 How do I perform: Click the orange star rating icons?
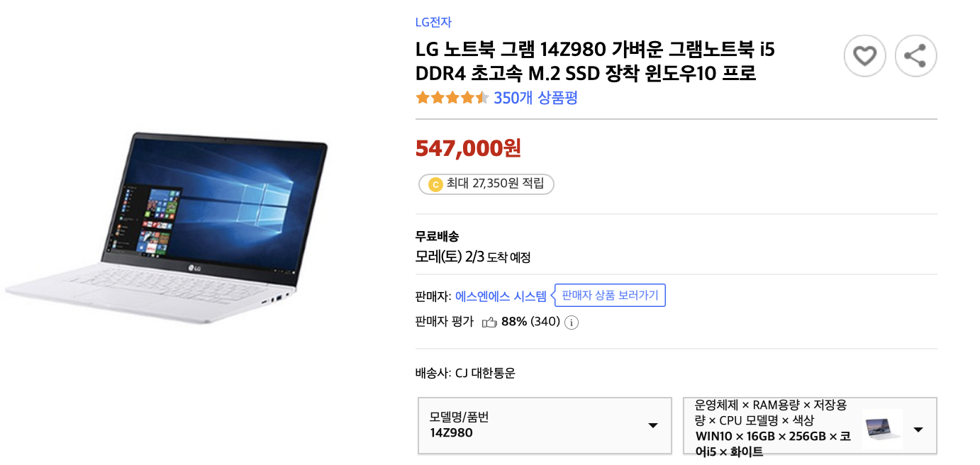point(452,98)
